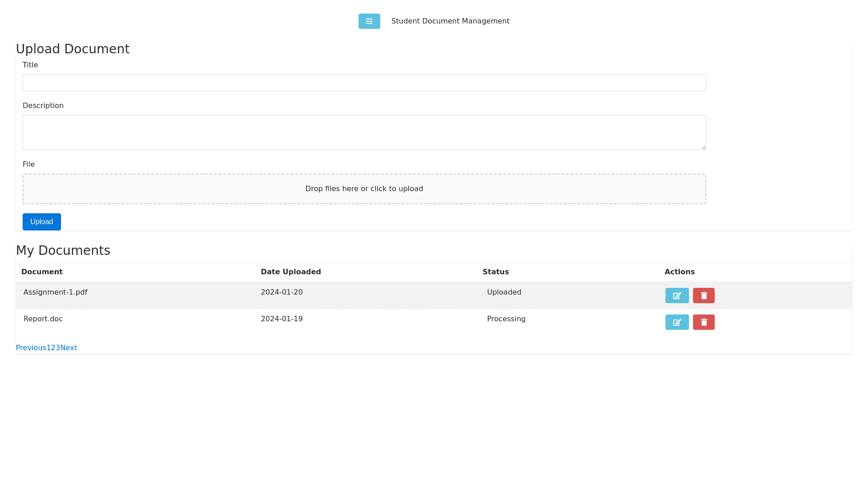The image size is (868, 488).
Task: Edit the Assignment-1.pdf document
Action: (x=677, y=295)
